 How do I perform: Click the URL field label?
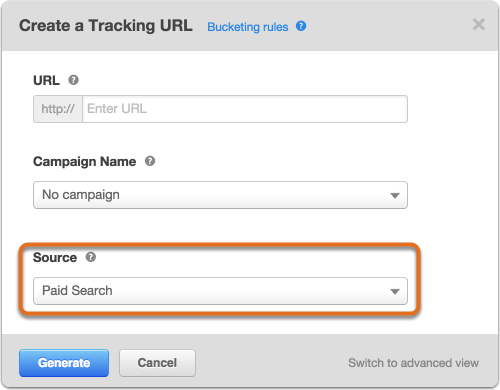(x=46, y=80)
